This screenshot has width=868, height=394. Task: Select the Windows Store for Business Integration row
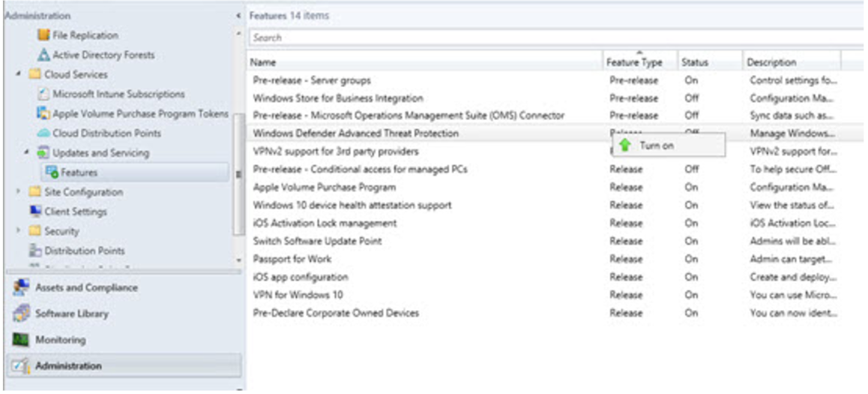[x=338, y=98]
